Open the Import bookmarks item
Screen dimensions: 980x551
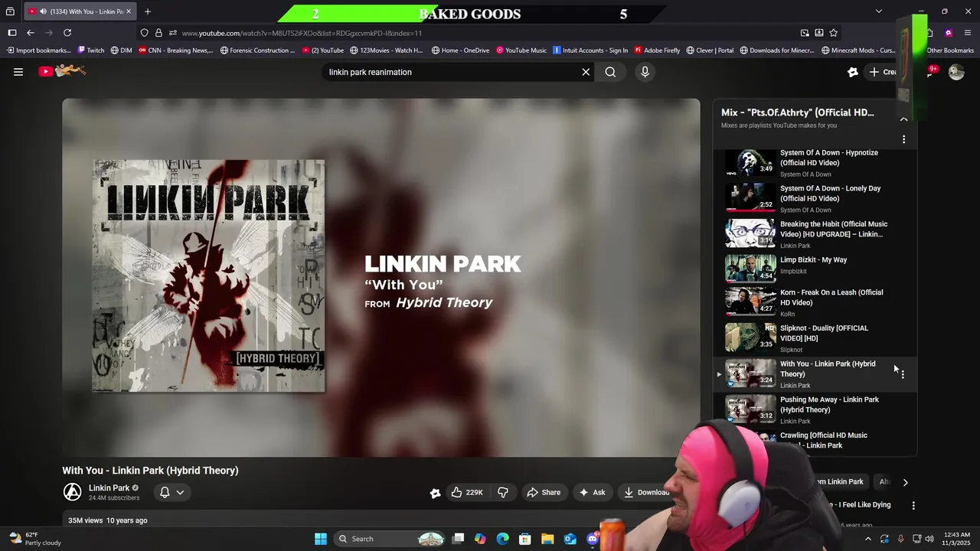[38, 51]
